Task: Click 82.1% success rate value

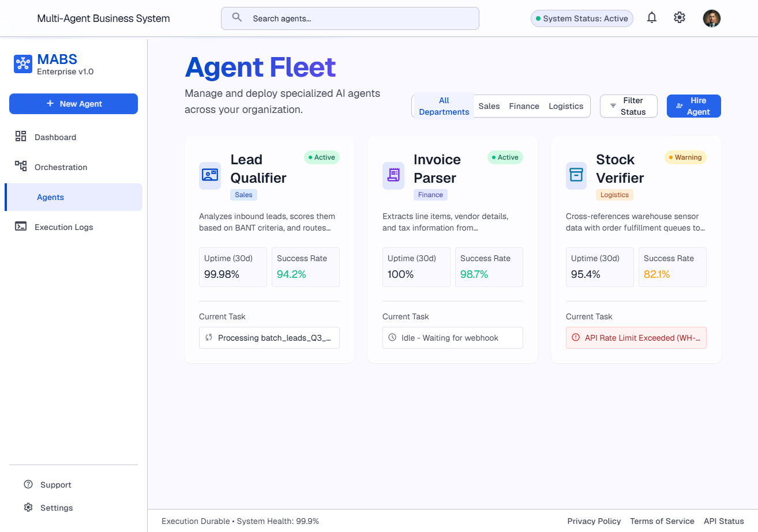Action: (x=657, y=274)
